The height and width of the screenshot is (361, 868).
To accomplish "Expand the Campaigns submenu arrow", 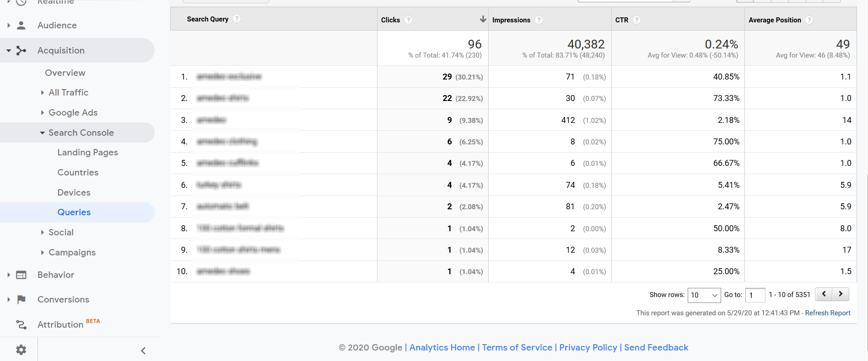I will [x=42, y=252].
